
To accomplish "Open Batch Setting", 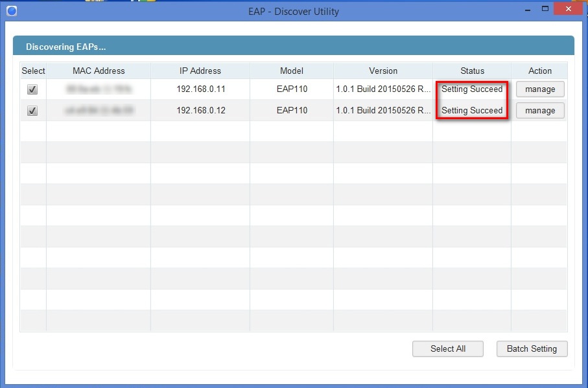I will tap(532, 348).
